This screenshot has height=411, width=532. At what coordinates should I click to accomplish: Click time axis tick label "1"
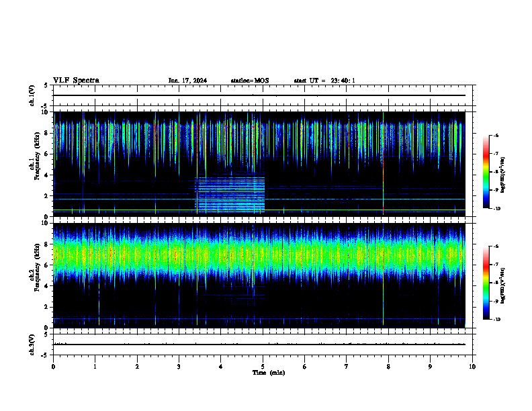click(95, 367)
